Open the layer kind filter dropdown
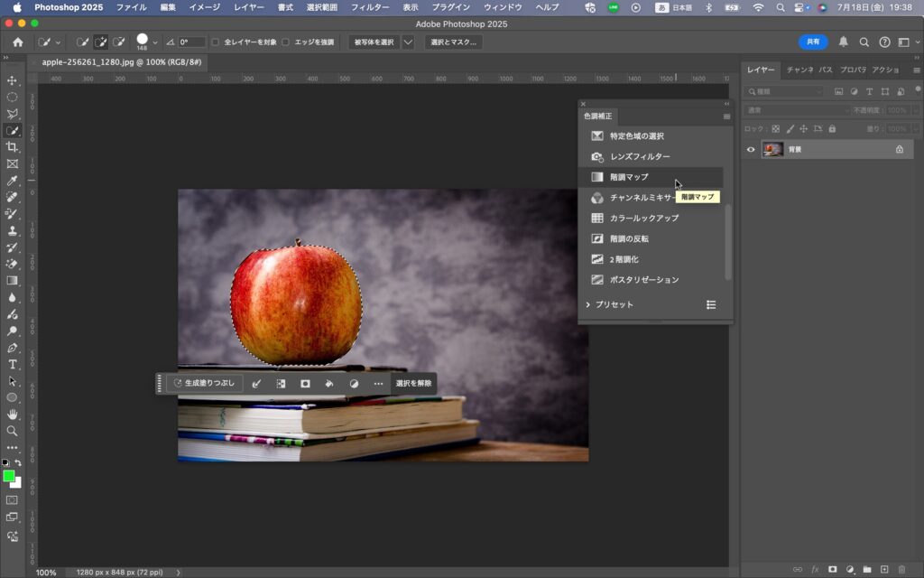924x578 pixels. click(x=783, y=91)
